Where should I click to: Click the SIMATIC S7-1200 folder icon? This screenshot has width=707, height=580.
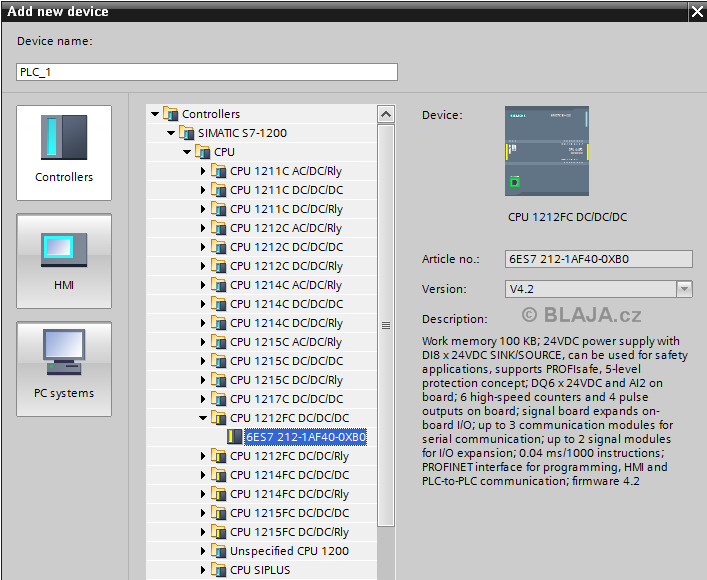click(x=187, y=133)
